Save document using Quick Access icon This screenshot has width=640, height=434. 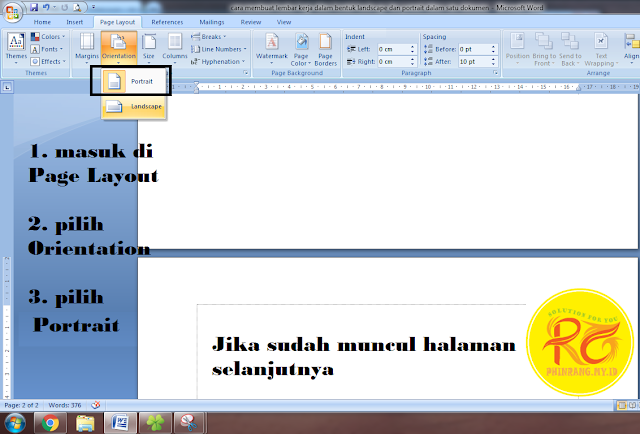(34, 7)
